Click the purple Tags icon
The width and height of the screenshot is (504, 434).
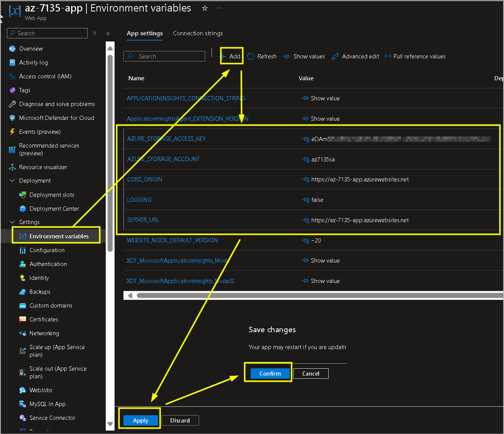12,90
